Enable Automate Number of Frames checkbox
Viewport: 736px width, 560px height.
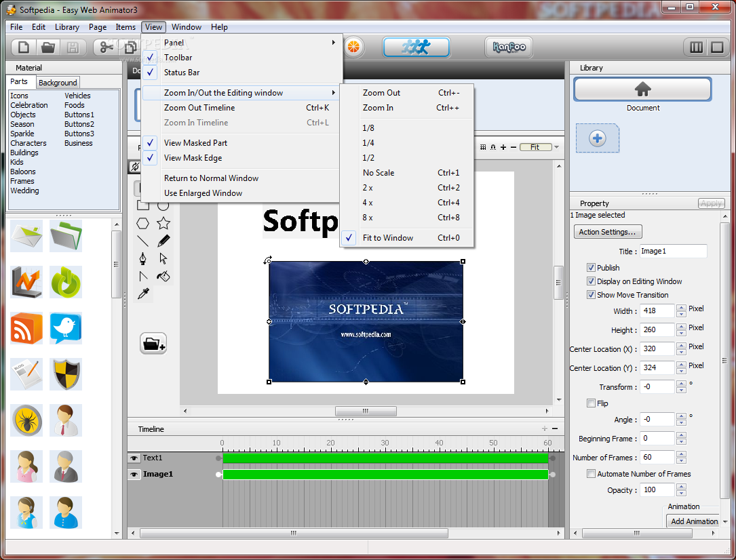pyautogui.click(x=591, y=474)
